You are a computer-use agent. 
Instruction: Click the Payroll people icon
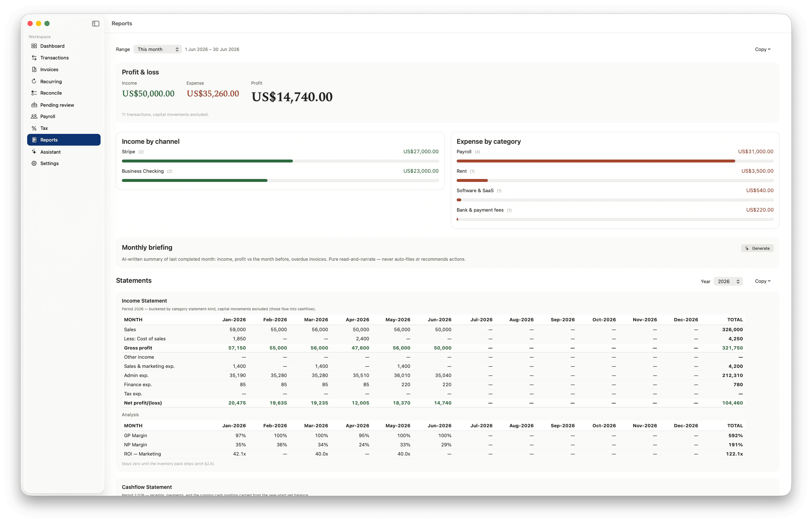[x=34, y=116]
